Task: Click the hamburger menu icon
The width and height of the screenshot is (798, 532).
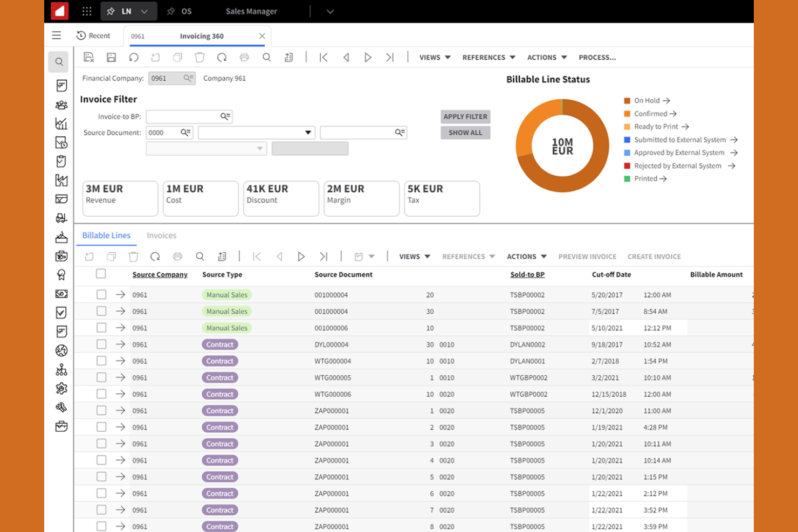Action: [x=57, y=36]
